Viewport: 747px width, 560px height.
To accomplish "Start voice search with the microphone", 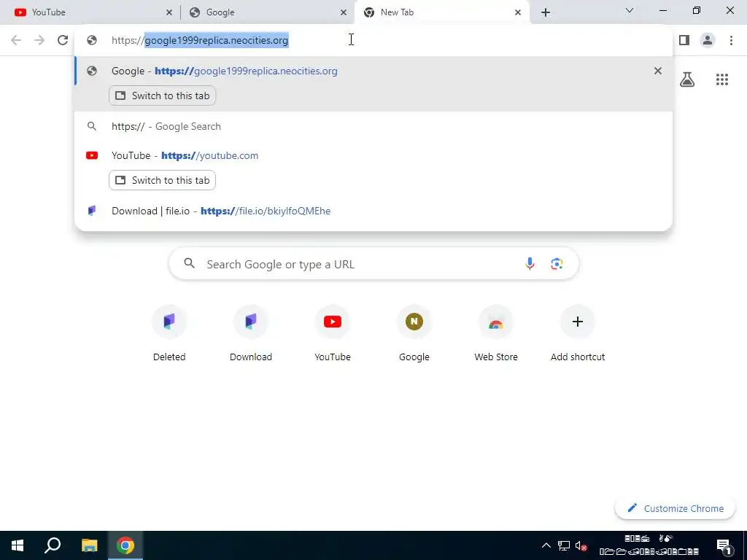I will [x=530, y=263].
